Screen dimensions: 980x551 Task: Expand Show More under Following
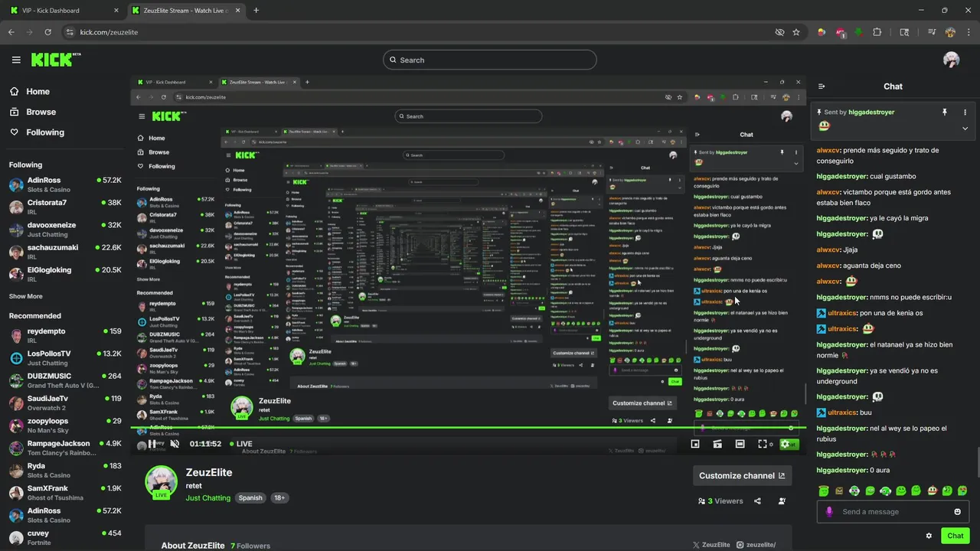coord(26,296)
